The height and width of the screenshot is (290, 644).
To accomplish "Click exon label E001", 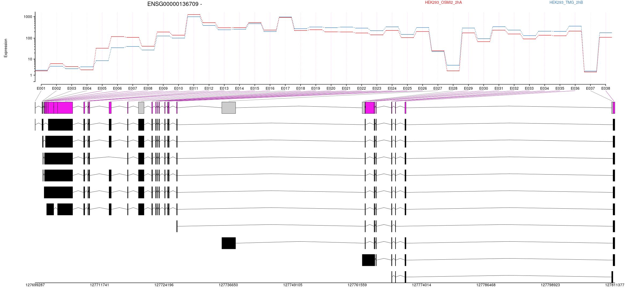I will [41, 88].
